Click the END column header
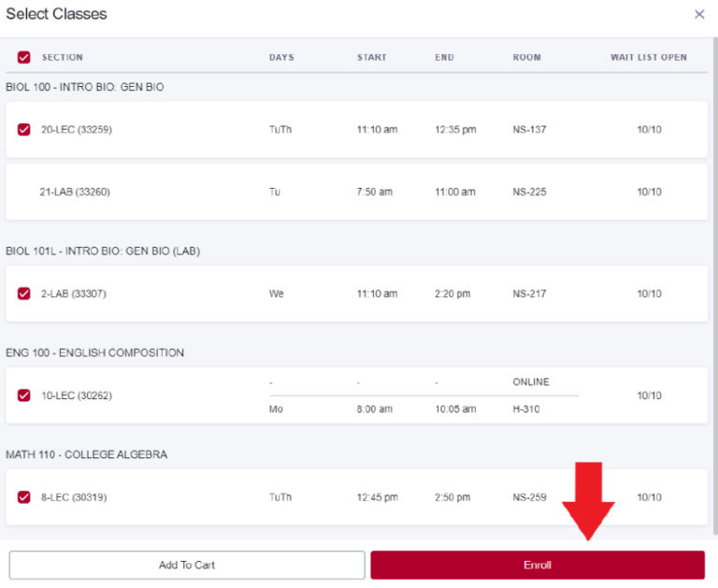The image size is (718, 588). tap(444, 57)
